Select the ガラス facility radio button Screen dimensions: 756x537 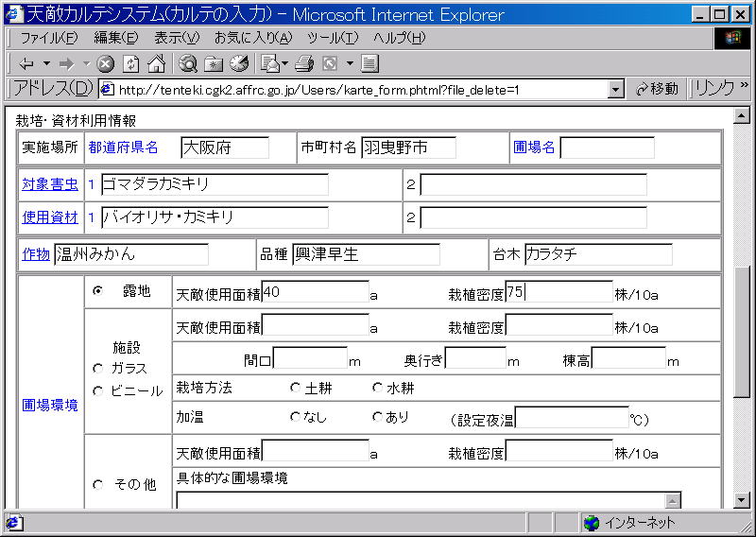click(97, 368)
